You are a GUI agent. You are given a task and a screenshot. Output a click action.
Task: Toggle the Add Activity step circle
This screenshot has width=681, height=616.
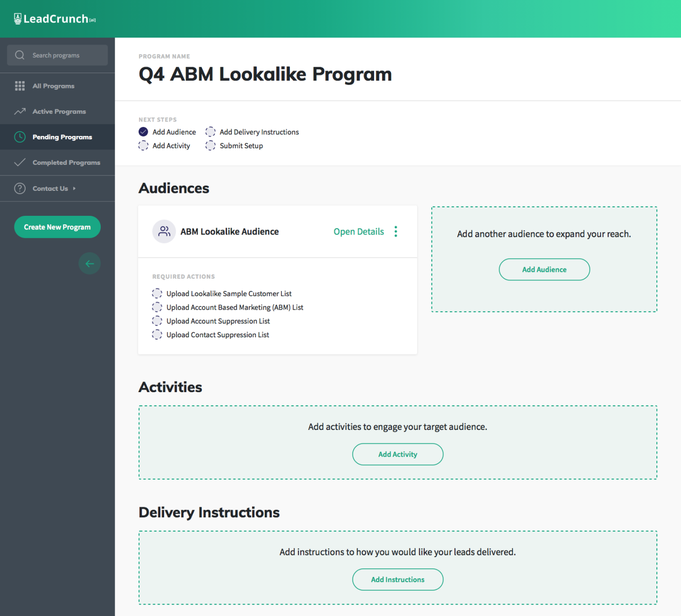tap(143, 145)
